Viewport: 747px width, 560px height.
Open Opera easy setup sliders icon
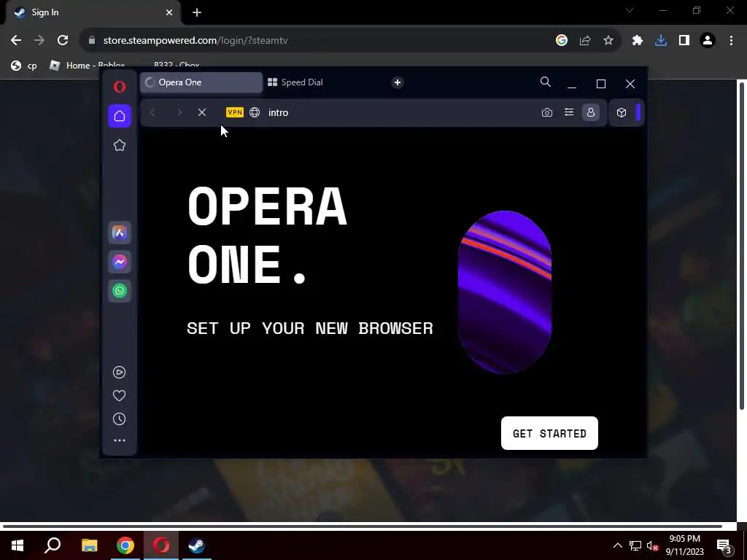pos(569,112)
